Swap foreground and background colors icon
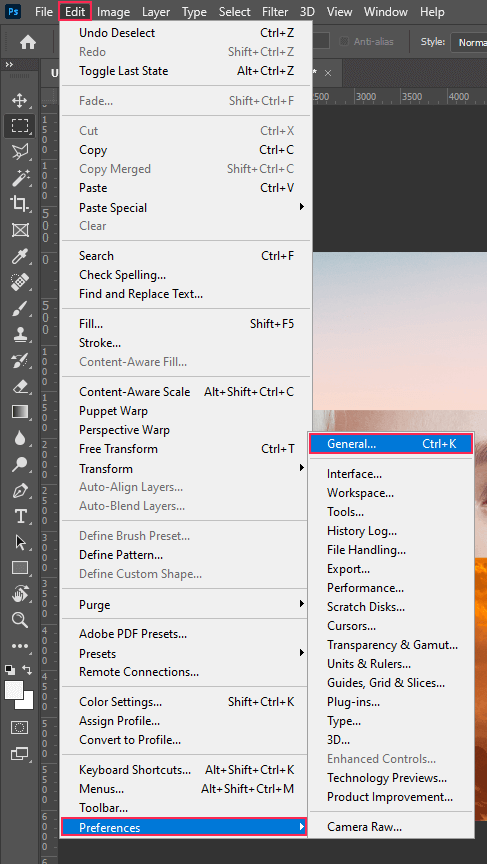The height and width of the screenshot is (864, 487). [x=27, y=670]
